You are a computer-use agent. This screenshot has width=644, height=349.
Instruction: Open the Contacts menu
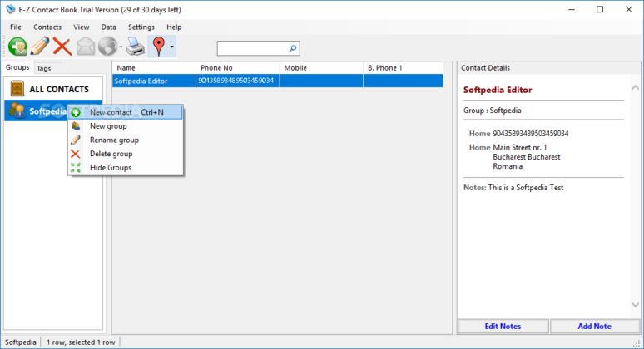[x=47, y=27]
